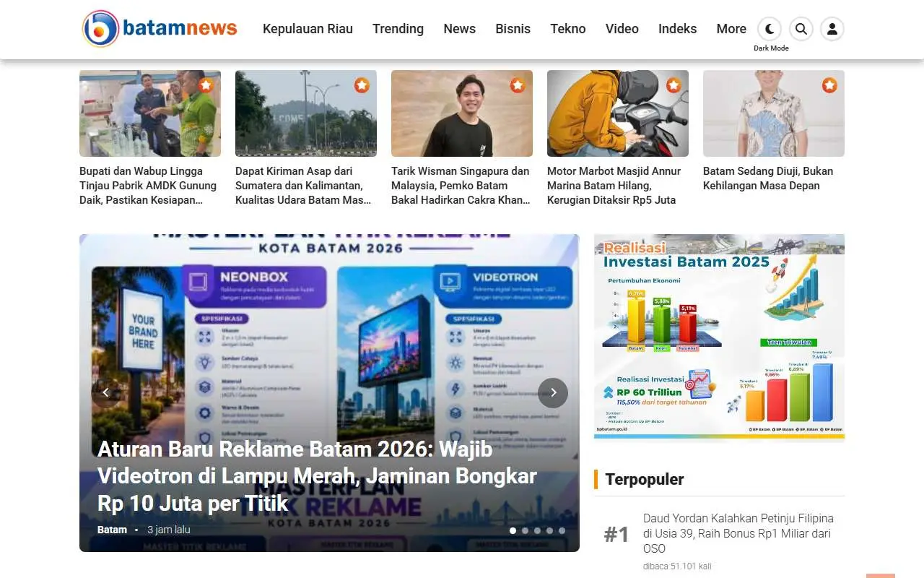
Task: Open Batam Sedang Diuji article headline
Action: click(x=768, y=178)
